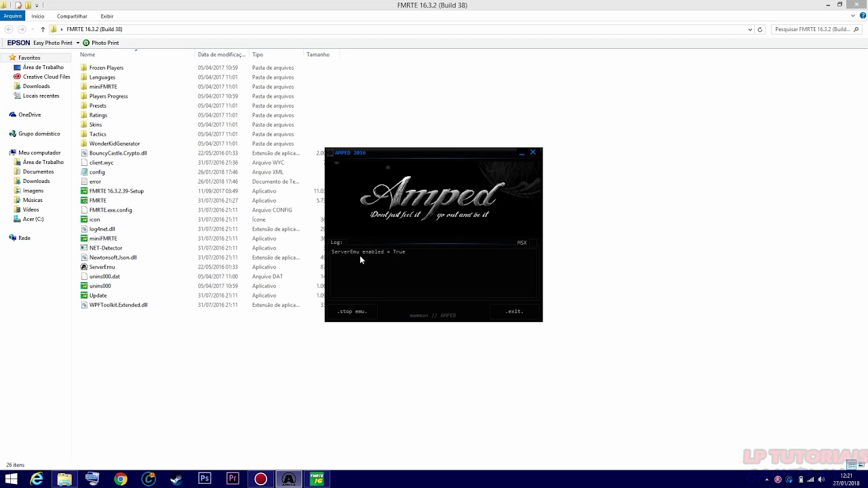Select the Update application file
This screenshot has height=488, width=868.
[x=98, y=296]
